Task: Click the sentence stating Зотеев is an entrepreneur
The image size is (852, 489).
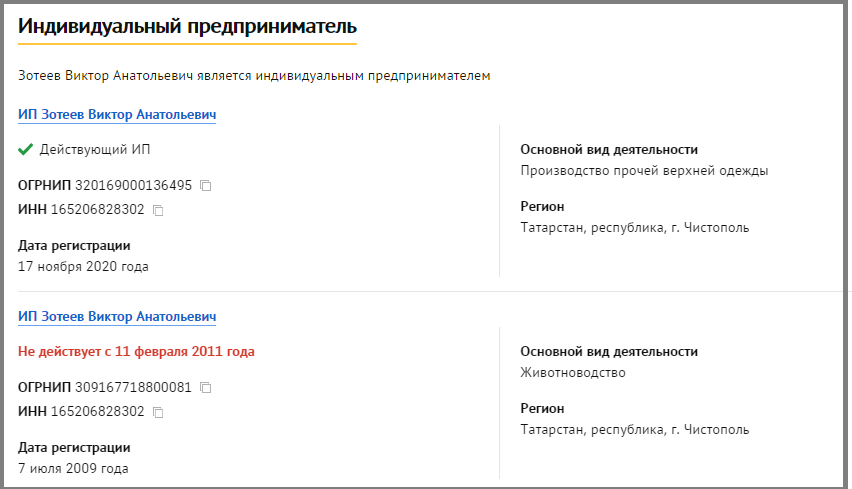Action: (x=254, y=76)
